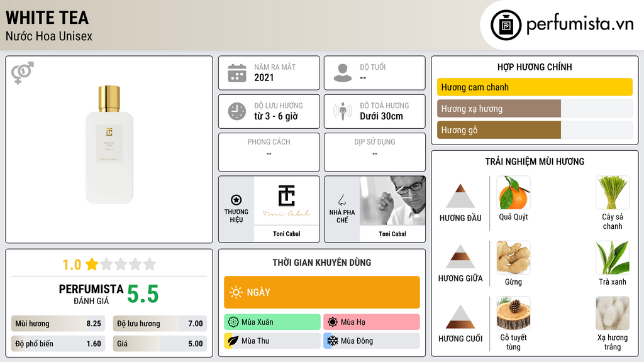The width and height of the screenshot is (644, 362).
Task: Click the star badge icon above Thương hiệu
Action: (236, 200)
